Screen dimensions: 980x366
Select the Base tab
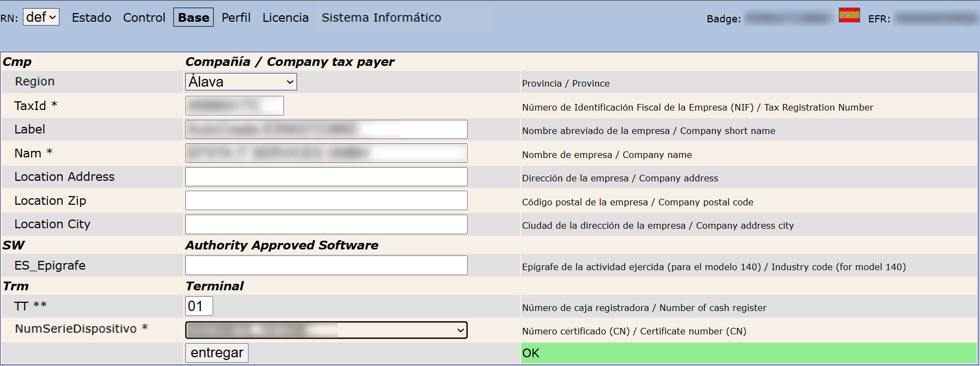193,17
